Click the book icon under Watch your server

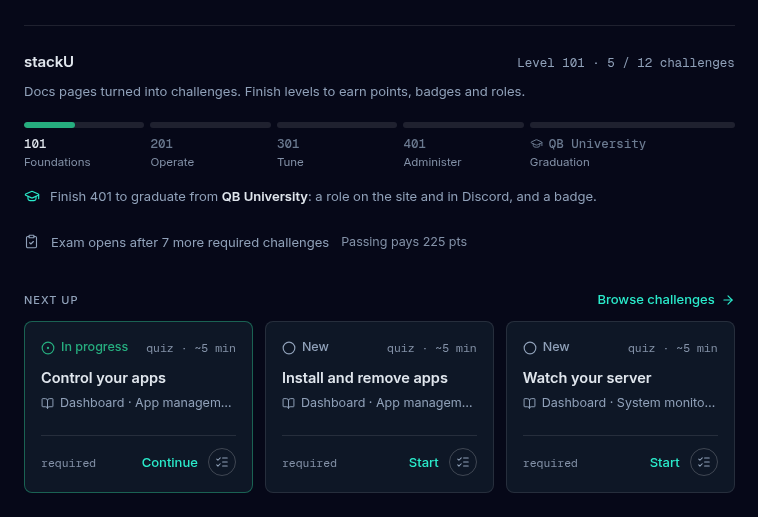[529, 403]
